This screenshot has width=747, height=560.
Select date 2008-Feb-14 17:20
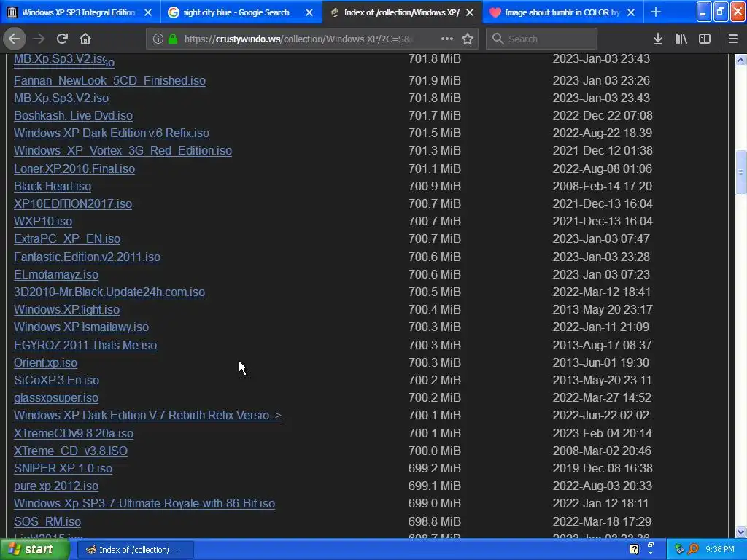[x=602, y=186]
